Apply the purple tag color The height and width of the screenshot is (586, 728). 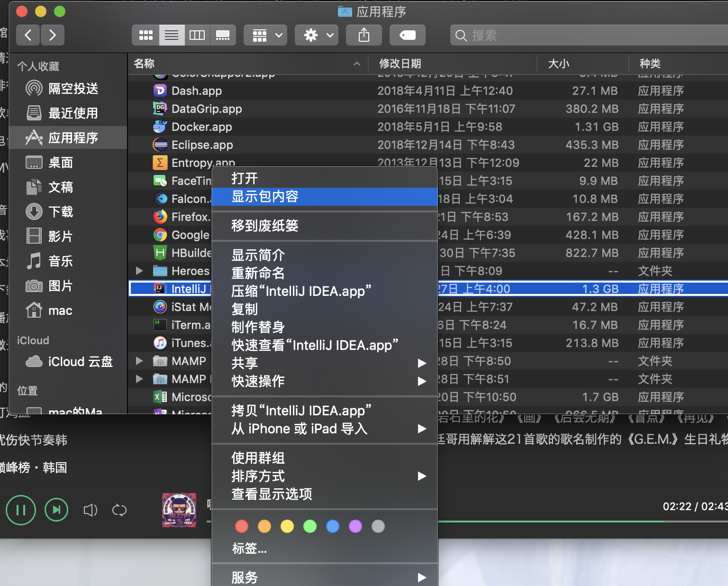(355, 526)
